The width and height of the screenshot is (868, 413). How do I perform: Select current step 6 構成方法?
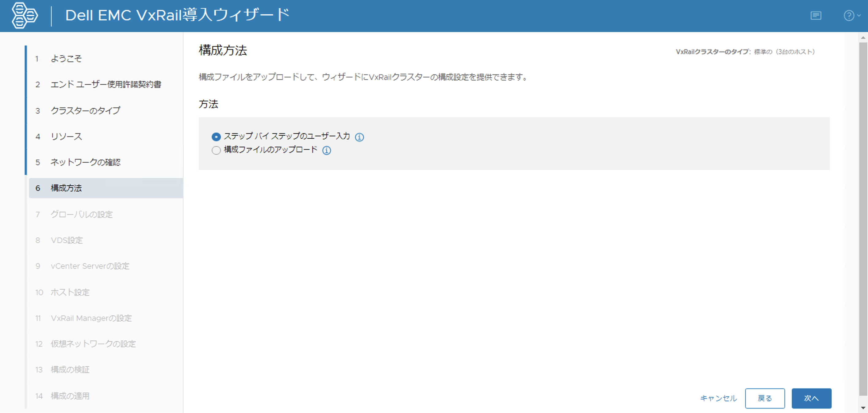click(66, 188)
